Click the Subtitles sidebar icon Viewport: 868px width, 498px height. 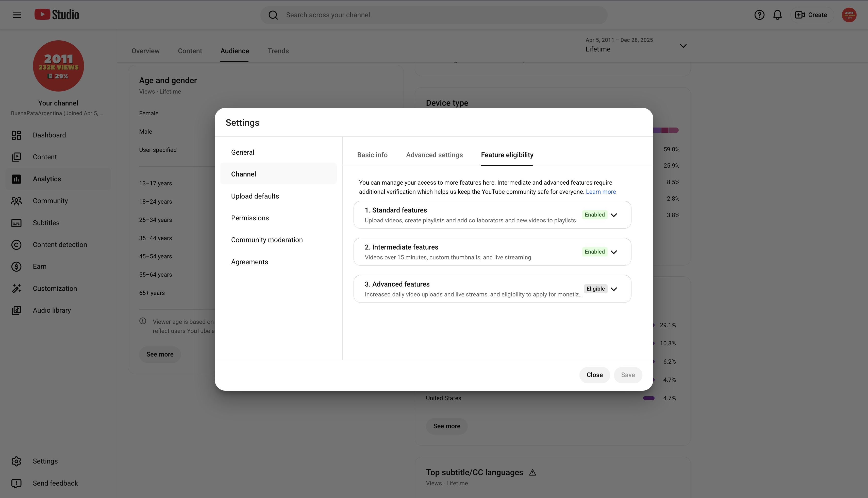[16, 223]
